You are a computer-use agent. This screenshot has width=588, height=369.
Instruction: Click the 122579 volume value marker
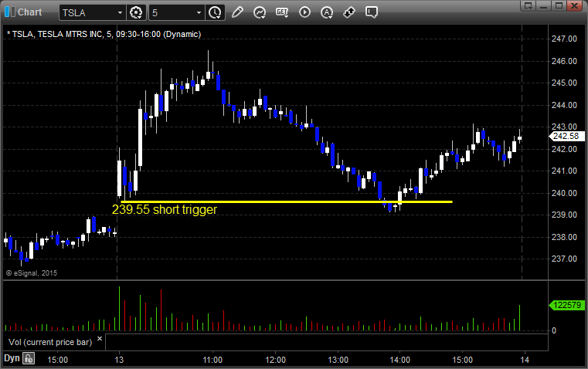(566, 306)
